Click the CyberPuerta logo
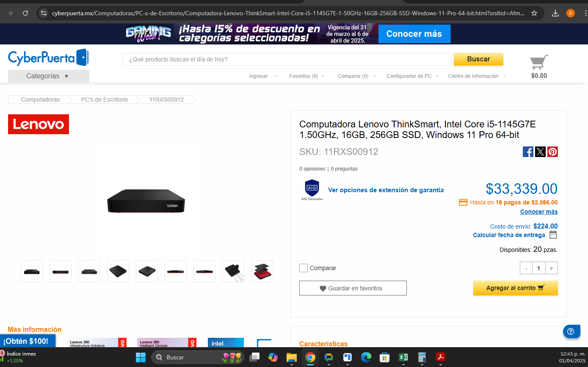This screenshot has width=588, height=367. [x=48, y=57]
